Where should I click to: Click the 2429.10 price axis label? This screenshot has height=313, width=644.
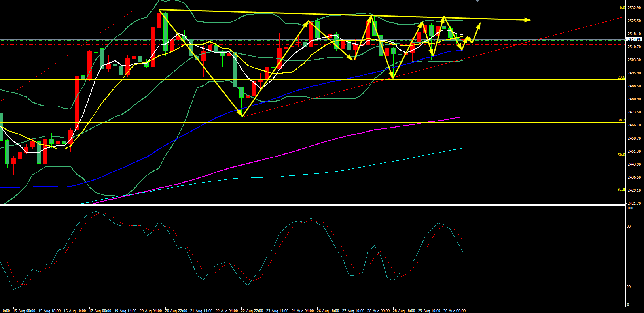(634, 190)
